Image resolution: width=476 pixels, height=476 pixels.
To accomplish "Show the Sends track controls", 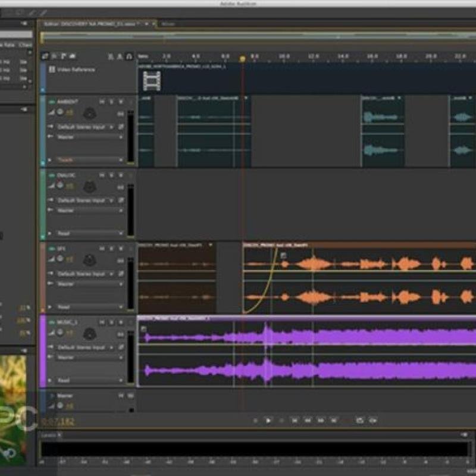I will pos(64,56).
